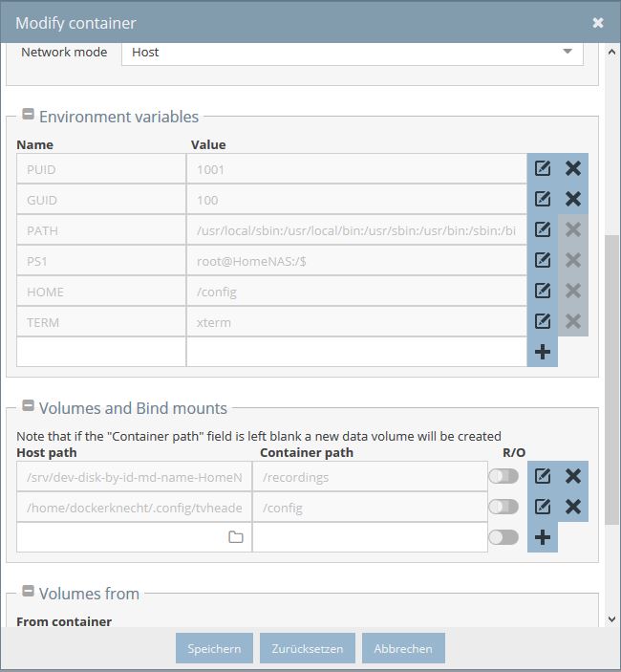This screenshot has height=672, width=621.
Task: Toggle read-only for /recordings mount
Action: click(x=503, y=476)
